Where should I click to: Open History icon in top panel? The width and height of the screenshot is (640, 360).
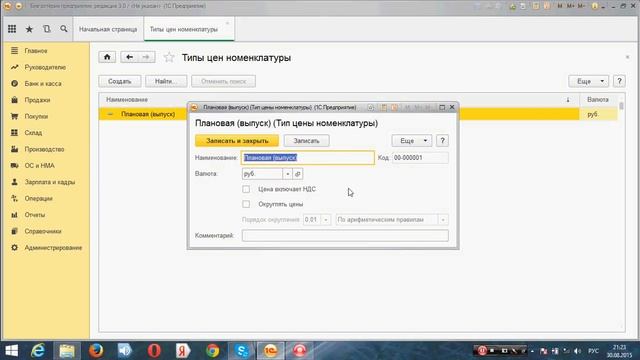coord(47,29)
